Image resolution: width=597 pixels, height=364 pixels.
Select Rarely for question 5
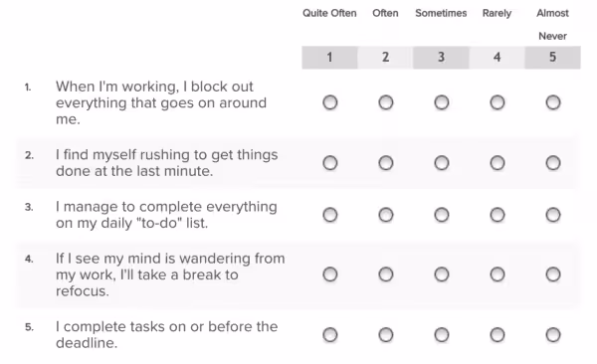(497, 335)
